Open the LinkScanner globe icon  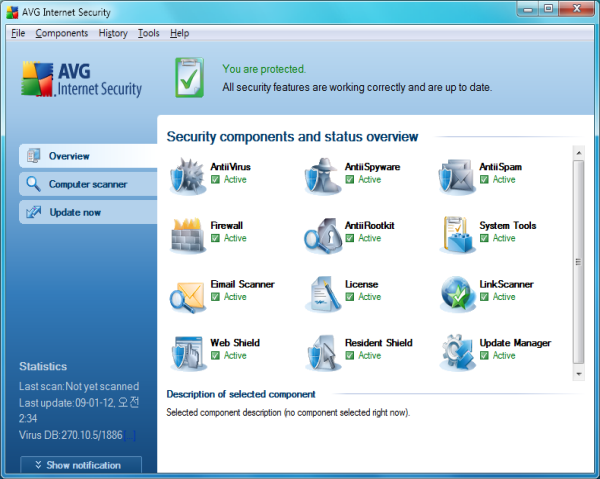coord(457,294)
